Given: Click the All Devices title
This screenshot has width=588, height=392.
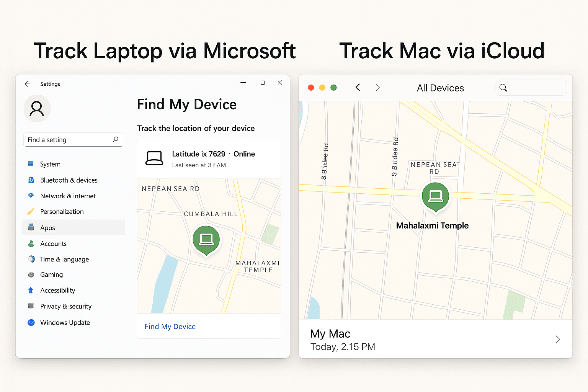Looking at the screenshot, I should tap(440, 88).
